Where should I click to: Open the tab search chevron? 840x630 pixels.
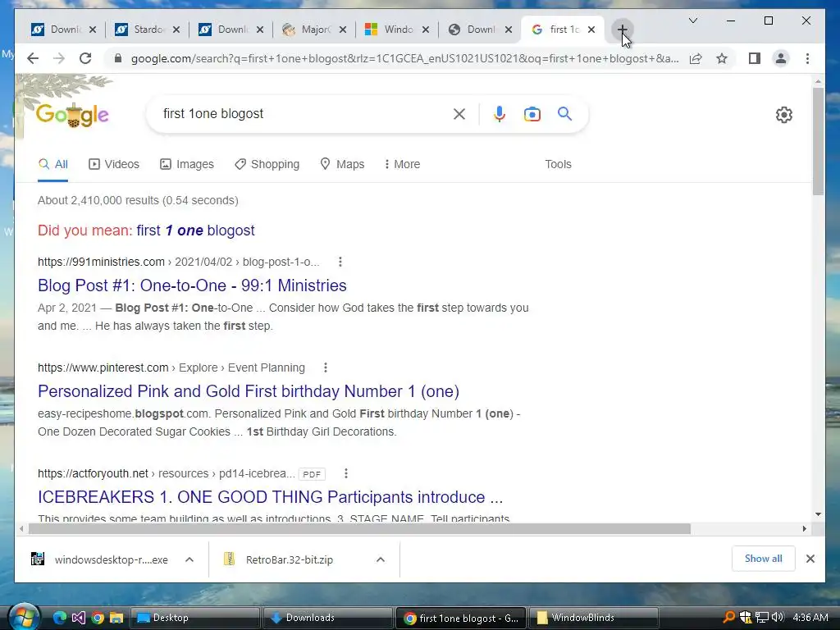click(692, 21)
